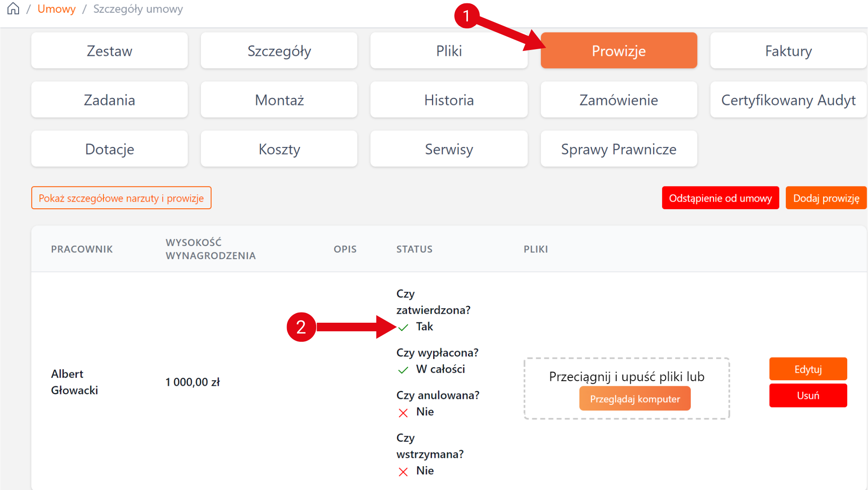Click the home icon in breadcrumb

[x=14, y=8]
